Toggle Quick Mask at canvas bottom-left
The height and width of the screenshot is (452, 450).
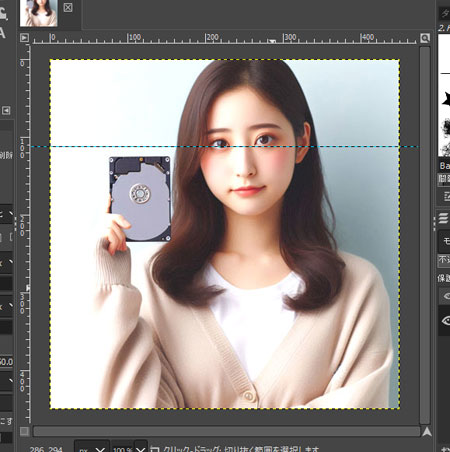24,431
